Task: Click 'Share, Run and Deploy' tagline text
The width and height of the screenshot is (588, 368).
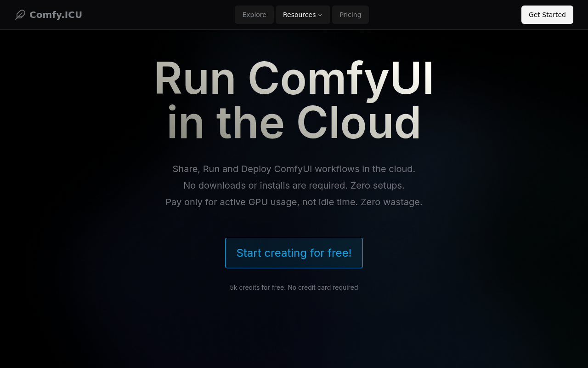Action: coord(222,169)
